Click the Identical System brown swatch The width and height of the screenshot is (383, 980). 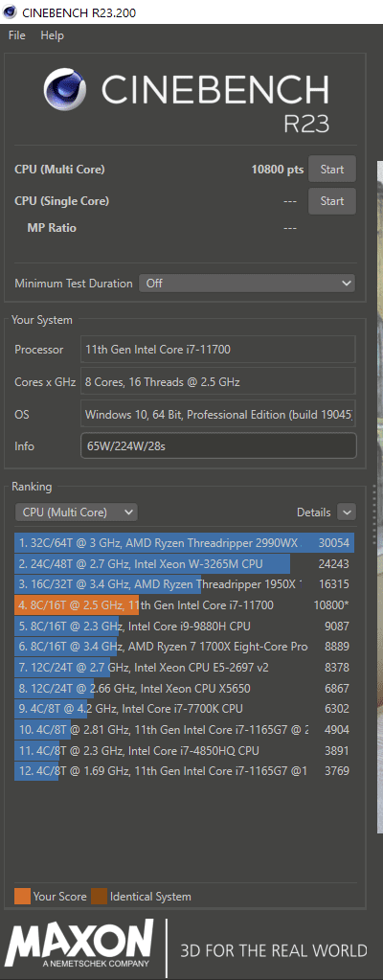pos(99,897)
